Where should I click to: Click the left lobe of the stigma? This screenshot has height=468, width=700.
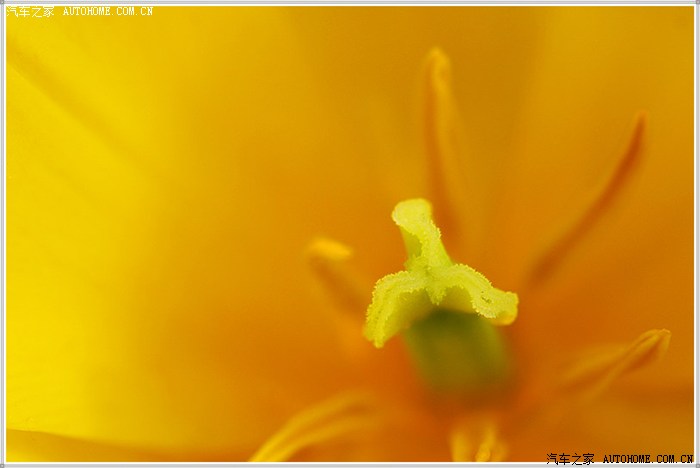click(x=386, y=312)
